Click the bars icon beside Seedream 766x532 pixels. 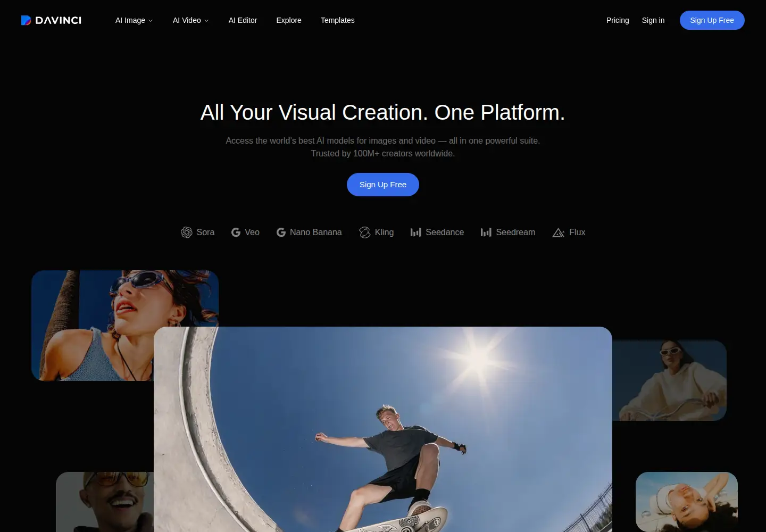(x=486, y=232)
